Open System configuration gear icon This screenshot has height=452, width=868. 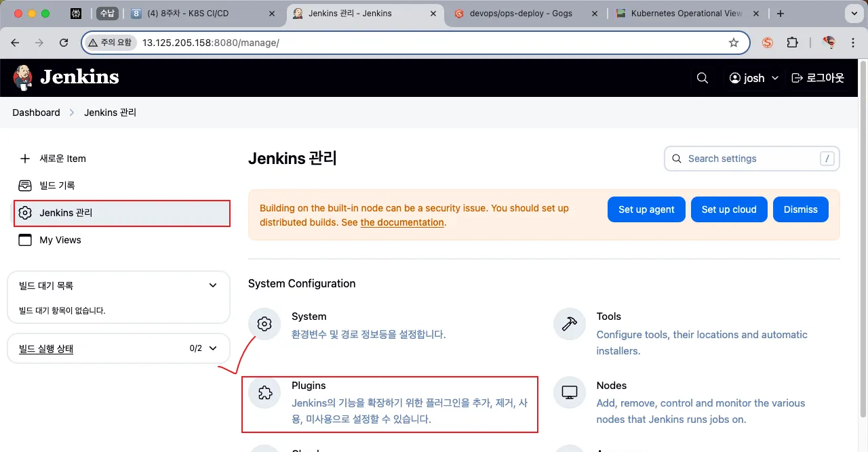click(x=264, y=324)
